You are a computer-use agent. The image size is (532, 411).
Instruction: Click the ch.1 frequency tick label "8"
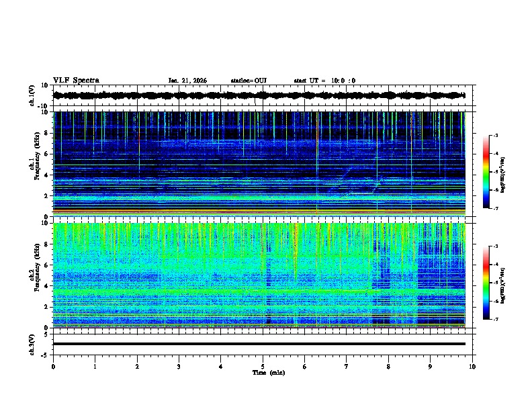(x=46, y=133)
